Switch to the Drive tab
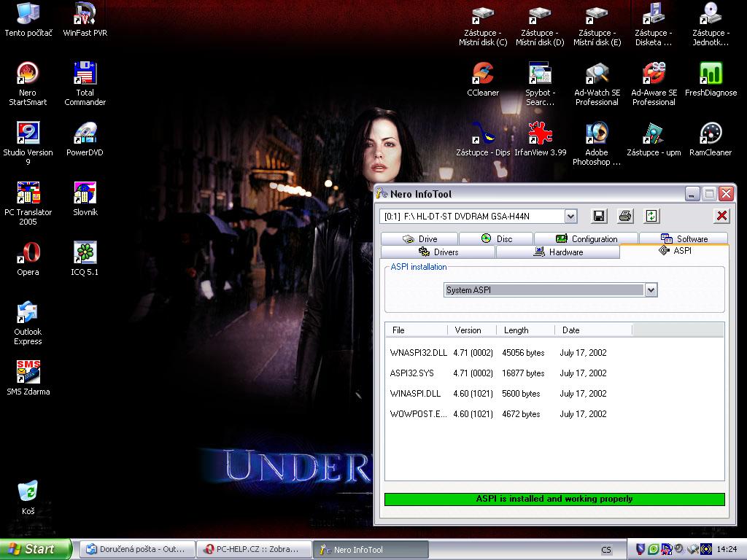Image resolution: width=747 pixels, height=560 pixels. pos(419,238)
